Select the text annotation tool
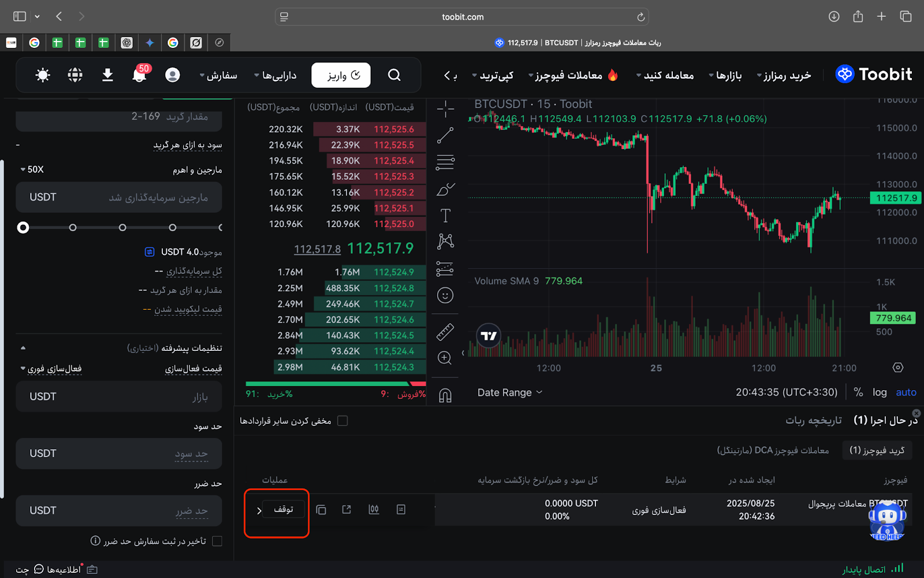This screenshot has width=924, height=578. coord(445,216)
